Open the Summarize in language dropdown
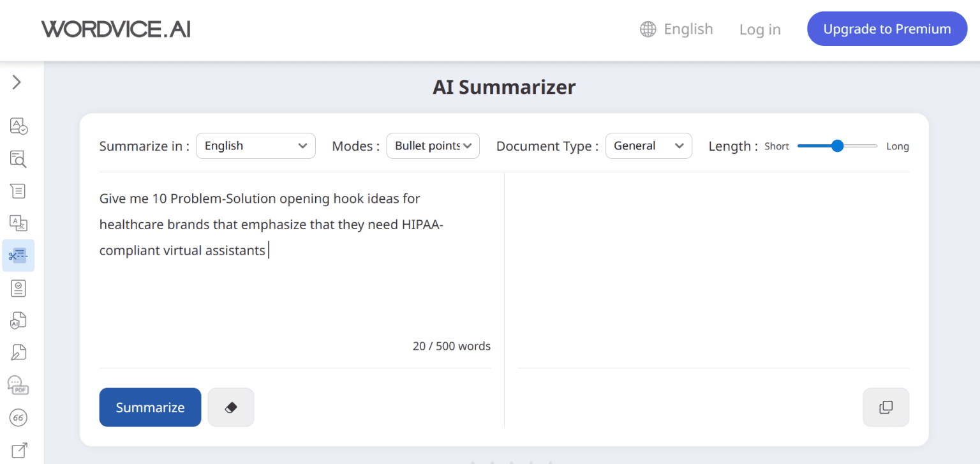The height and width of the screenshot is (464, 980). pos(255,146)
